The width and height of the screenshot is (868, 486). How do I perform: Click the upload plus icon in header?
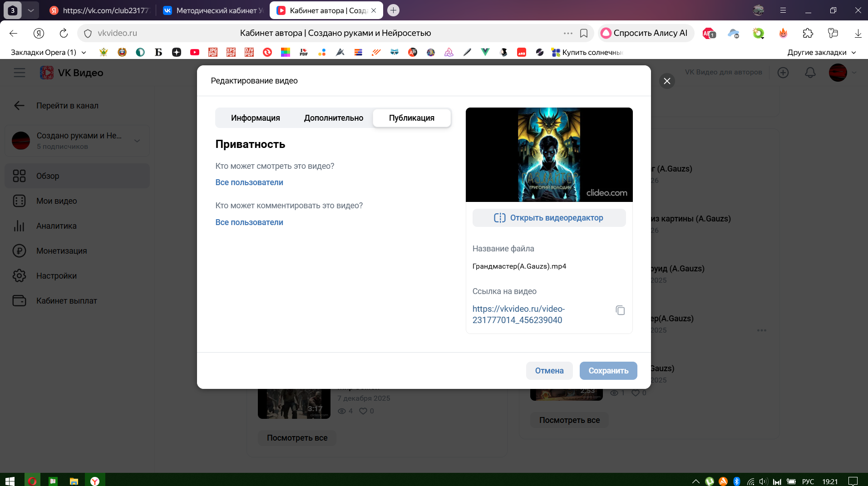(x=783, y=73)
